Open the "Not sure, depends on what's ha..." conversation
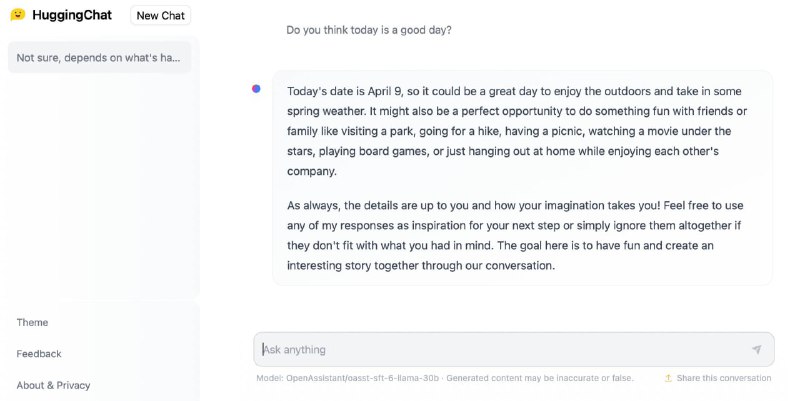The image size is (800, 401). pyautogui.click(x=99, y=58)
